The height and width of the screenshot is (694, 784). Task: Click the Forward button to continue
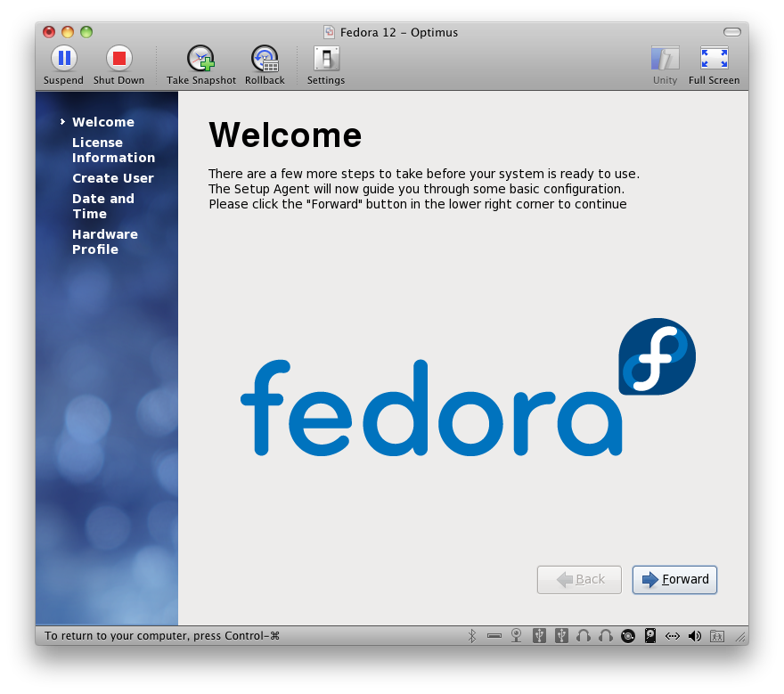pyautogui.click(x=674, y=579)
